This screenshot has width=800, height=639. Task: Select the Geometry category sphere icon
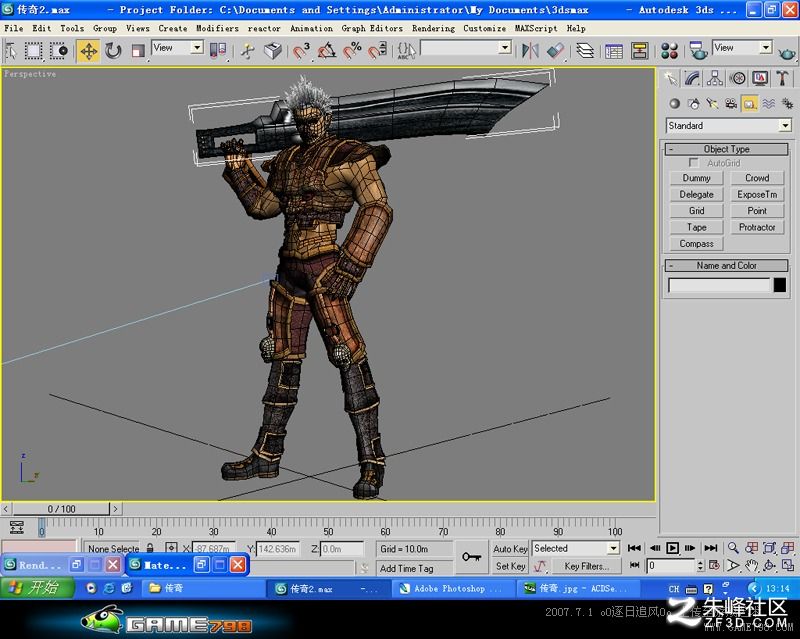(674, 104)
